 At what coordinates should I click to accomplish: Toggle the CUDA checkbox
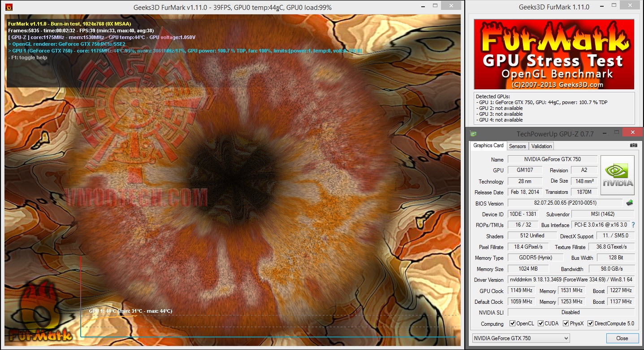pos(541,324)
